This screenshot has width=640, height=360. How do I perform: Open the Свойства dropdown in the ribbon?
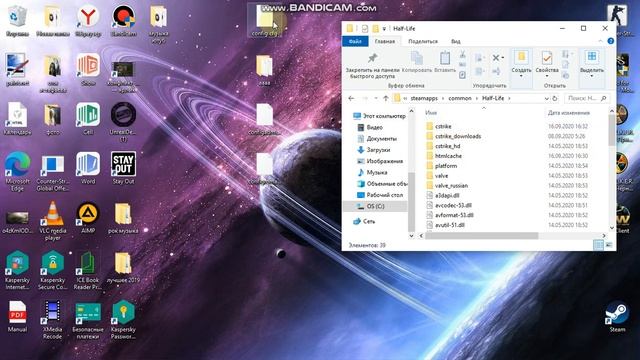tap(547, 63)
